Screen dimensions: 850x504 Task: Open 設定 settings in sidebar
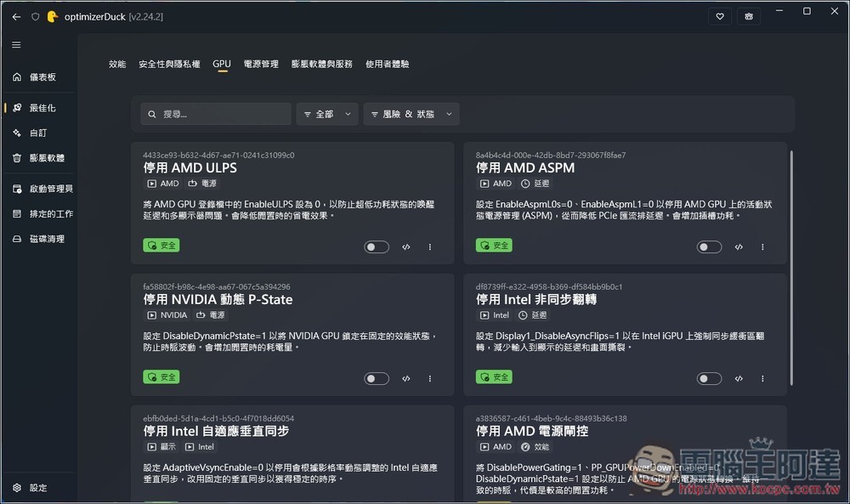click(39, 488)
